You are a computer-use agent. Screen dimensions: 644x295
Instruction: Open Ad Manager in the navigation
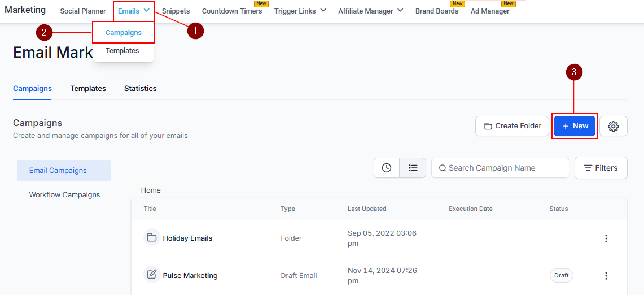(490, 11)
